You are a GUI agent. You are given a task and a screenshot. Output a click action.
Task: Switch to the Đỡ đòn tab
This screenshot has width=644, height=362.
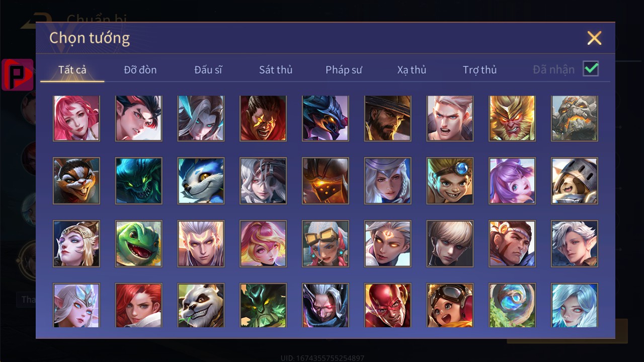point(140,70)
